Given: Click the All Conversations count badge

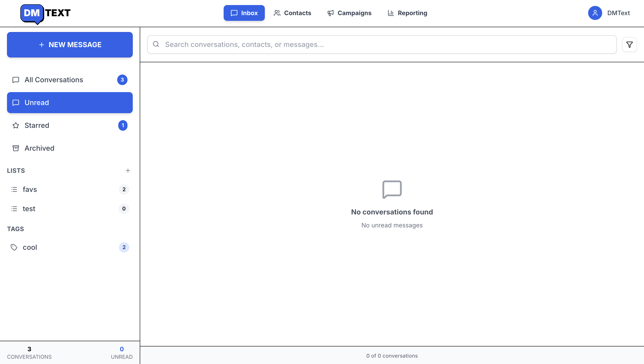Looking at the screenshot, I should pos(122,80).
